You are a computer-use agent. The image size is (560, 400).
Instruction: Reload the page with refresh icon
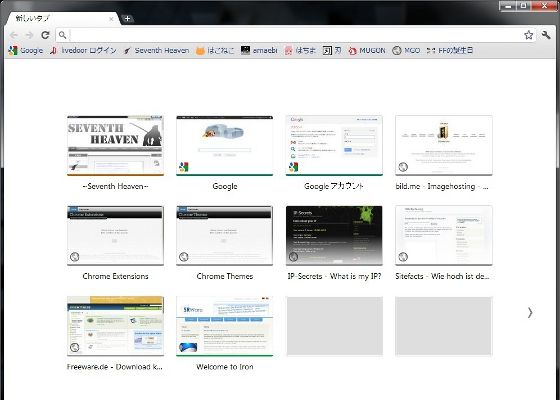pos(45,35)
